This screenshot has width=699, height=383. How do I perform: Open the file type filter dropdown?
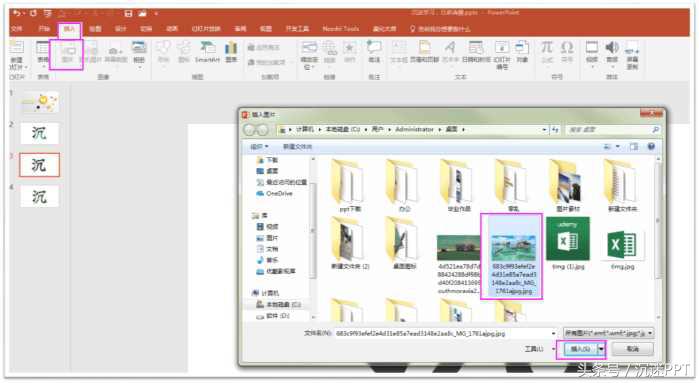(x=609, y=333)
